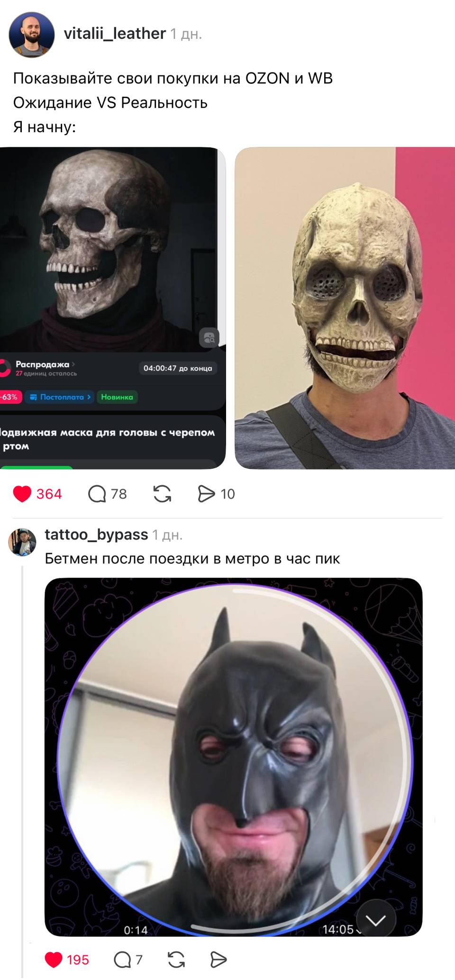The image size is (455, 980).
Task: Repost the tattoo_bypass reply
Action: click(176, 960)
